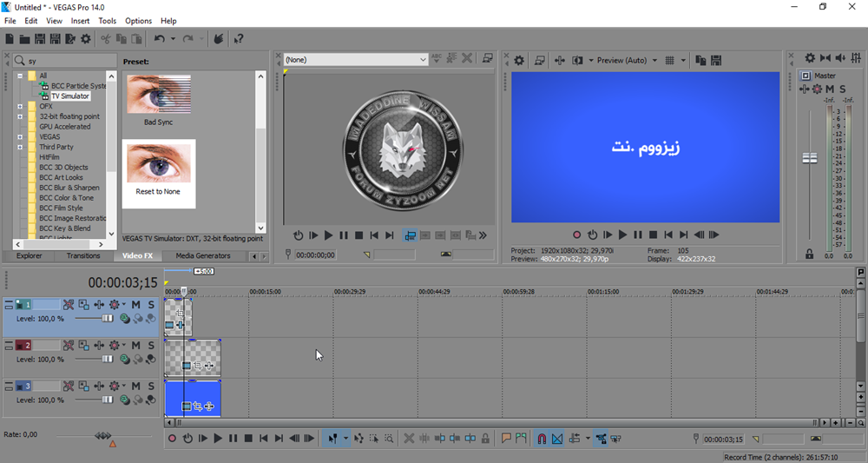
Task: Start recording from timeline transport
Action: click(x=172, y=439)
